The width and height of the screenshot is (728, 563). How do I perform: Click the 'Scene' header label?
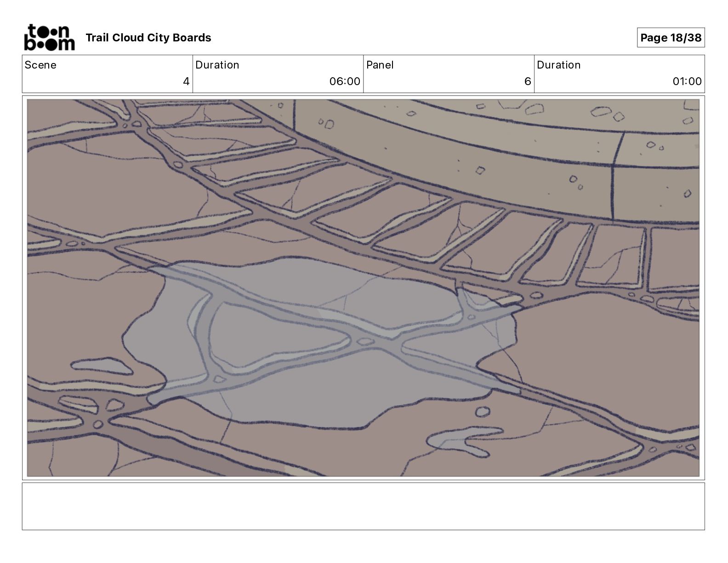point(40,65)
